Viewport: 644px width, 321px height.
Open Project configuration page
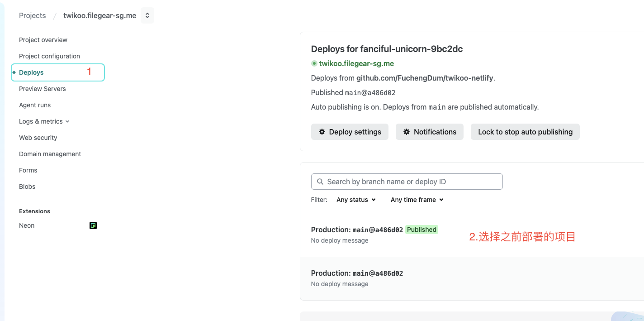[x=49, y=56]
